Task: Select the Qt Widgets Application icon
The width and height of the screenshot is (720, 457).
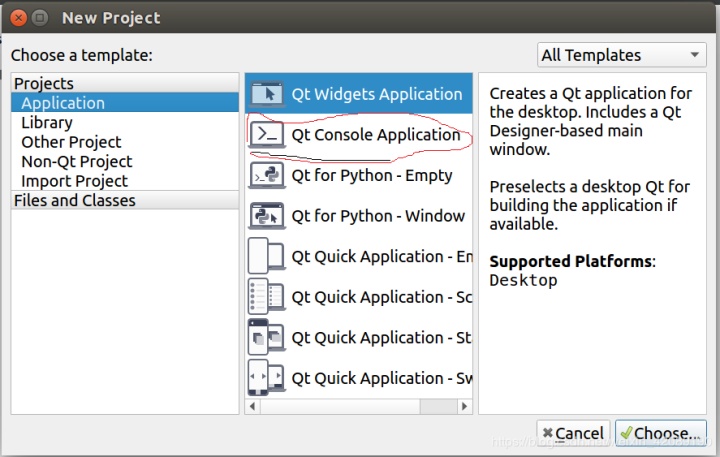Action: coord(266,94)
